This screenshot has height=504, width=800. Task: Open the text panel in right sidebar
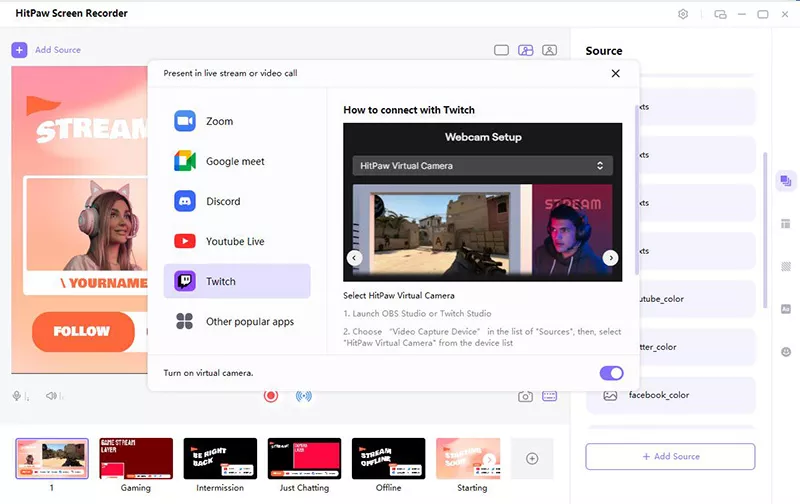pos(786,309)
